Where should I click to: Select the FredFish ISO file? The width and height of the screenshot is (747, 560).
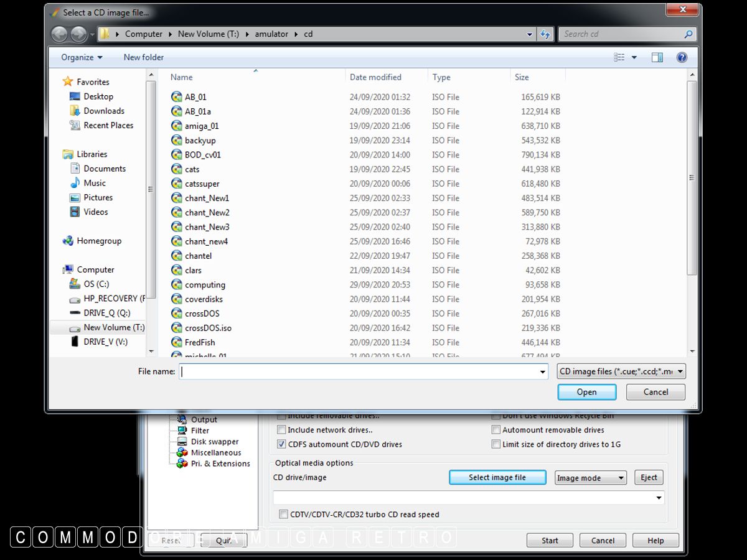pyautogui.click(x=200, y=342)
